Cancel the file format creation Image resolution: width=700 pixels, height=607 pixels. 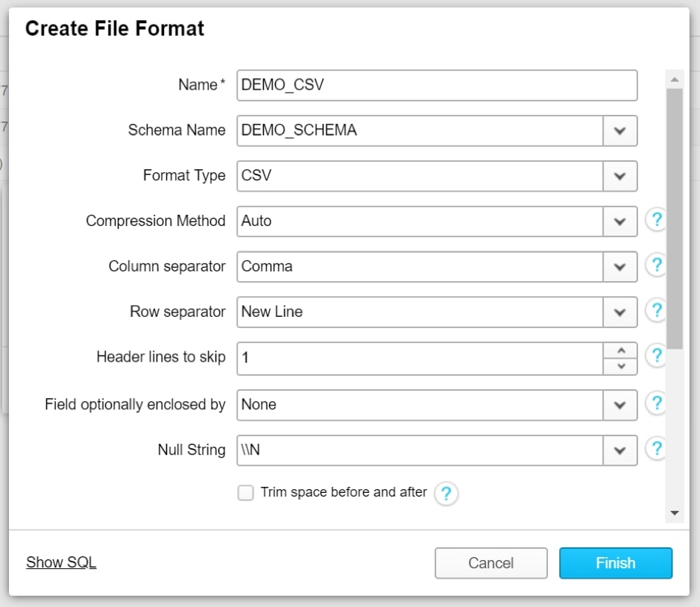tap(491, 563)
